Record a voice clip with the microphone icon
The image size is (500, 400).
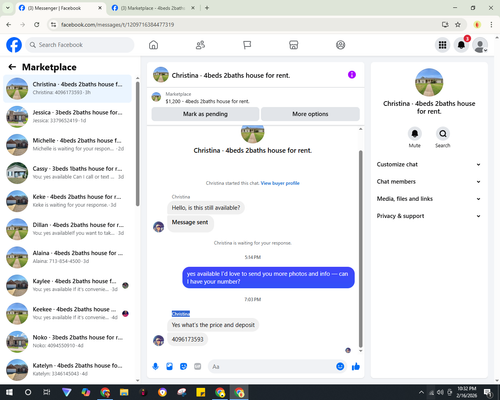click(x=155, y=367)
